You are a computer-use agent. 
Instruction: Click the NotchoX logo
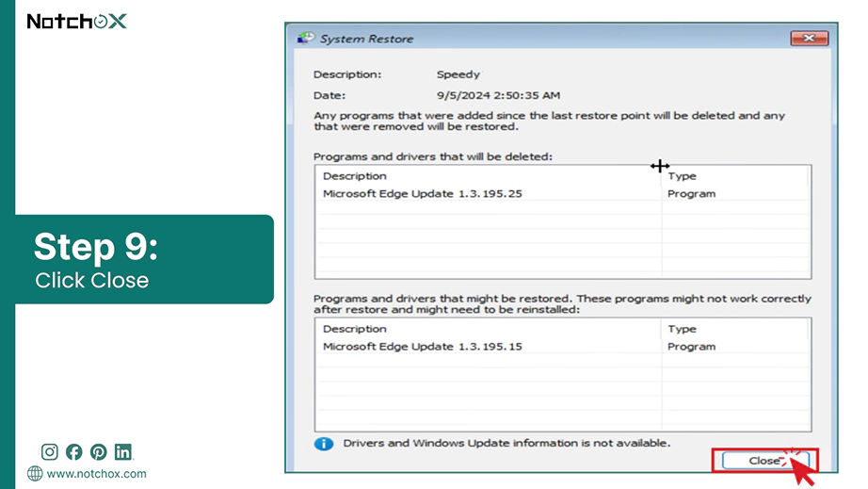(x=76, y=21)
